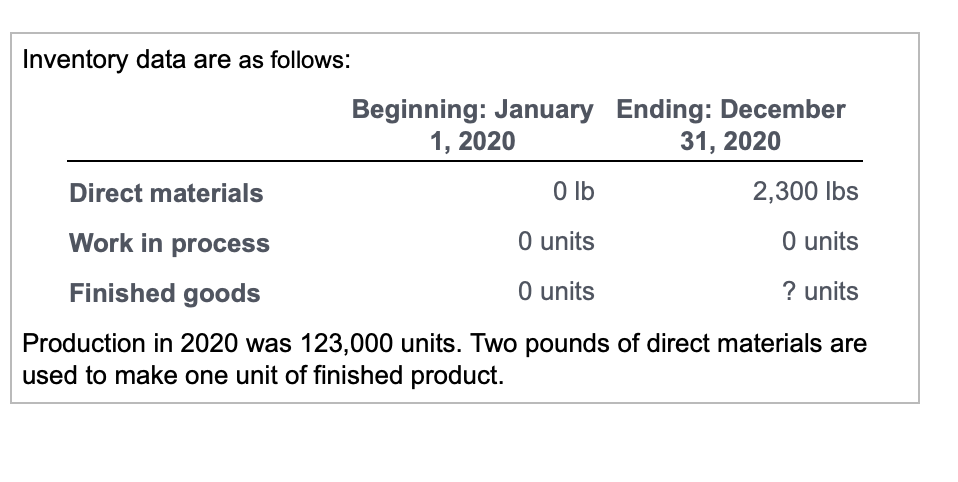The height and width of the screenshot is (482, 958).
Task: Click the Direct materials row label
Action: pos(166,193)
